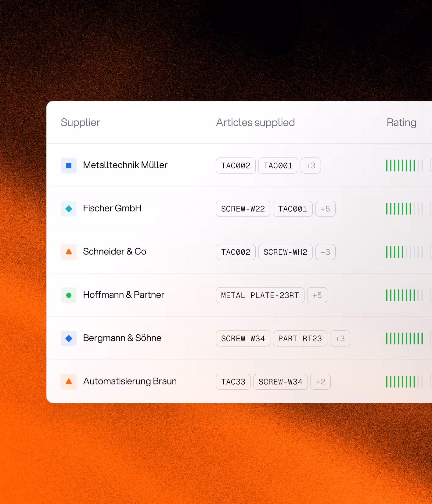Click the rating bar for Fischer GmbH

(x=405, y=209)
